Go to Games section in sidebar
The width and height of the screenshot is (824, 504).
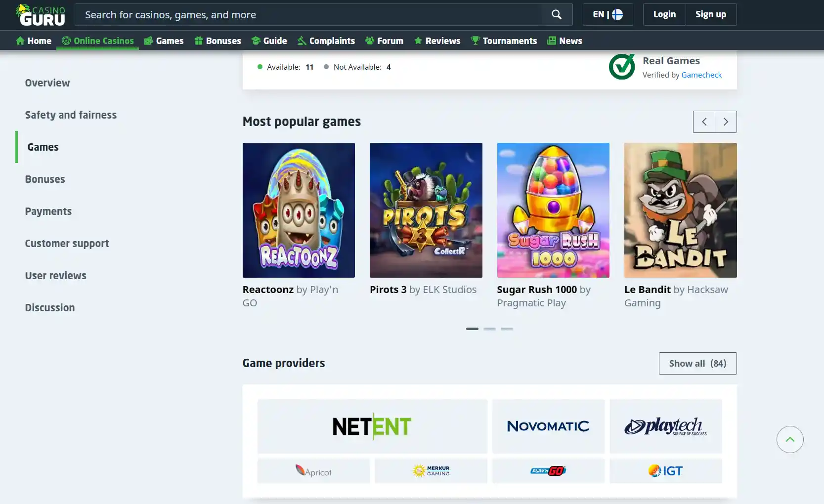click(x=43, y=147)
